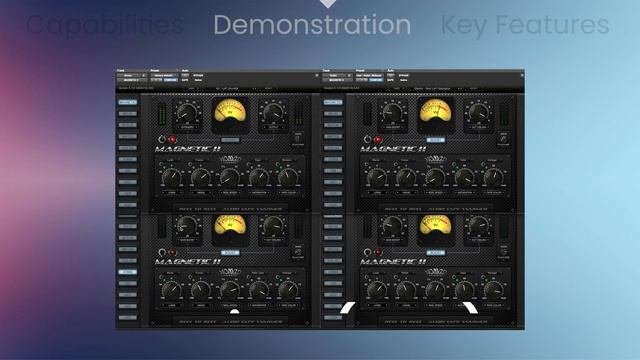
Task: Click the power button in lower-left Magnetic II
Action: tap(162, 252)
